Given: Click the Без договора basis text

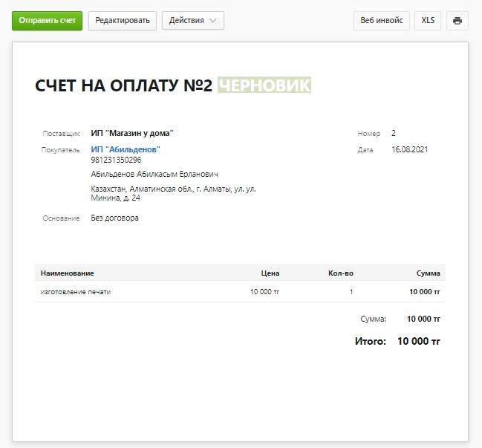Looking at the screenshot, I should pos(114,218).
